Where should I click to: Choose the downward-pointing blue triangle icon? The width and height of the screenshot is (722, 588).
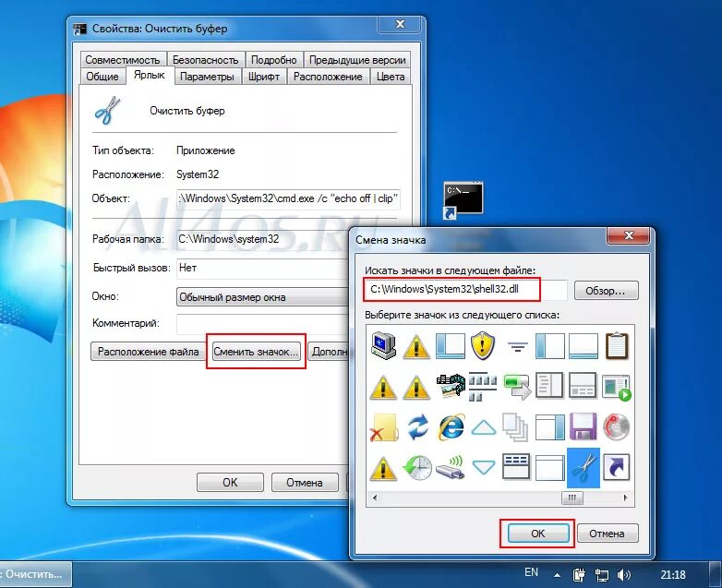point(484,468)
